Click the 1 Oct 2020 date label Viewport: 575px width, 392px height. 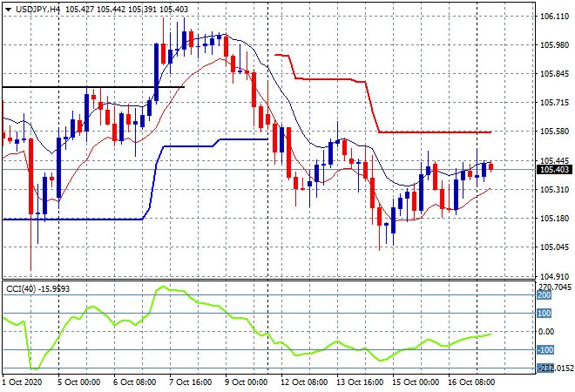click(23, 382)
